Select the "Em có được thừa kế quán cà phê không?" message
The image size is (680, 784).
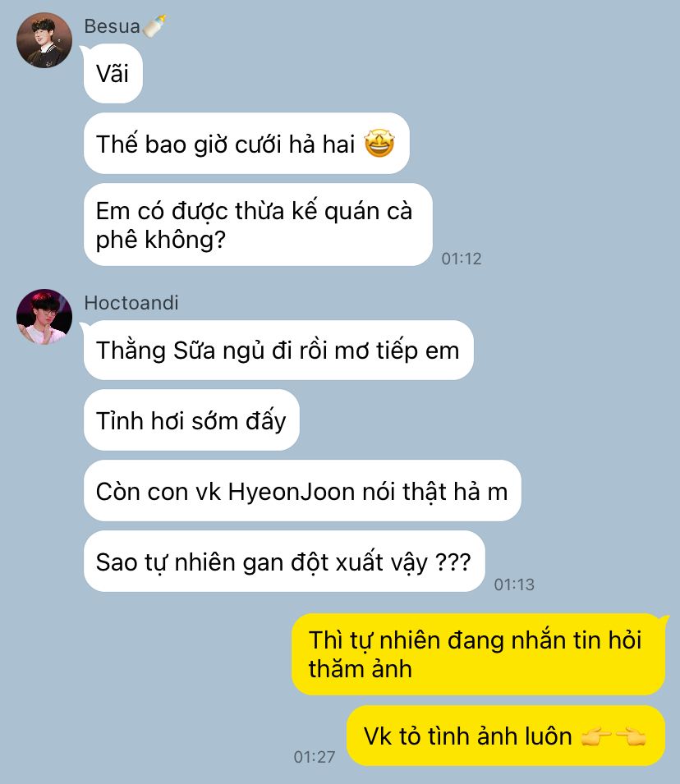(258, 225)
